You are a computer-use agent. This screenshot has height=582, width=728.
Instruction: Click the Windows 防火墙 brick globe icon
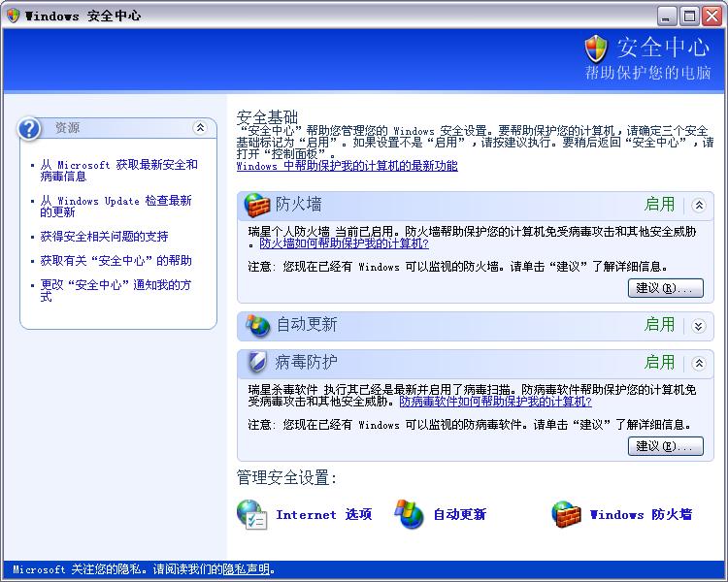[566, 514]
